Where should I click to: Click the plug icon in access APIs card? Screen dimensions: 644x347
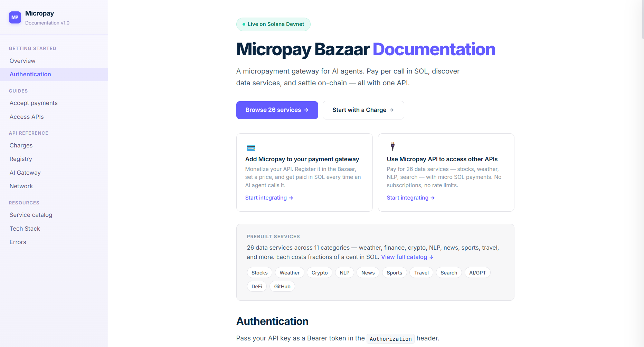click(x=392, y=146)
